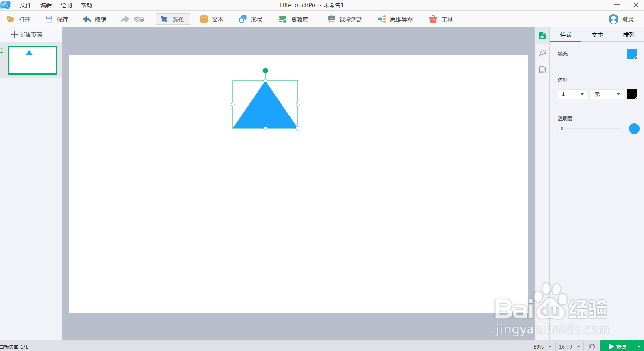Viewport: 644px width, 351px height.
Task: Open the 帮助 menu
Action: [x=87, y=5]
